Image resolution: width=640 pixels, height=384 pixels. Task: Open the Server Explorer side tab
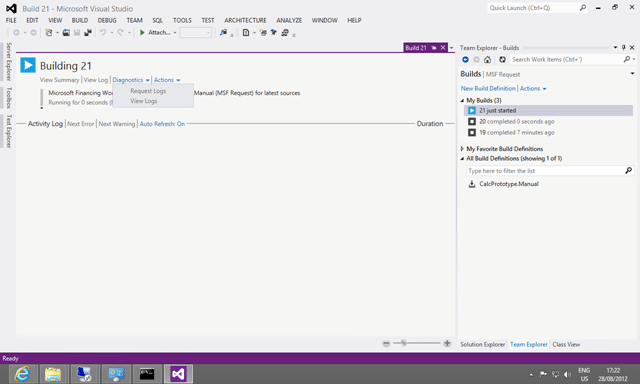coord(9,62)
